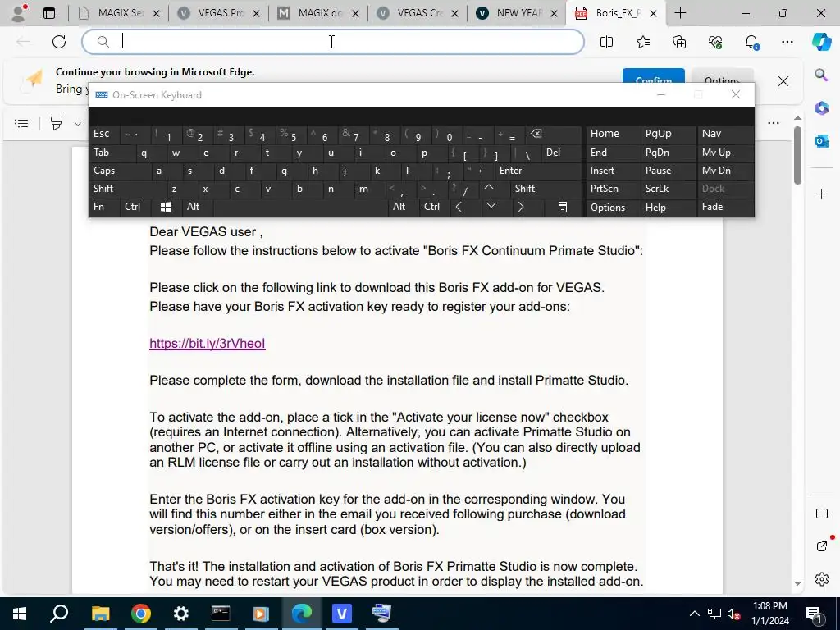Image resolution: width=840 pixels, height=630 pixels.
Task: Click Nav key on On-Screen Keyboard
Action: [x=724, y=134]
